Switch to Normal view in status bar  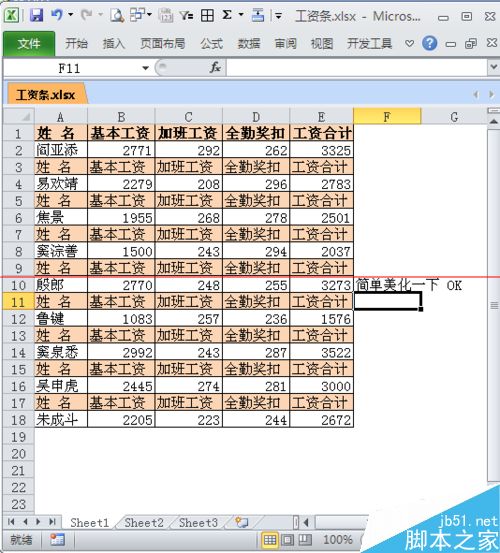[x=270, y=540]
